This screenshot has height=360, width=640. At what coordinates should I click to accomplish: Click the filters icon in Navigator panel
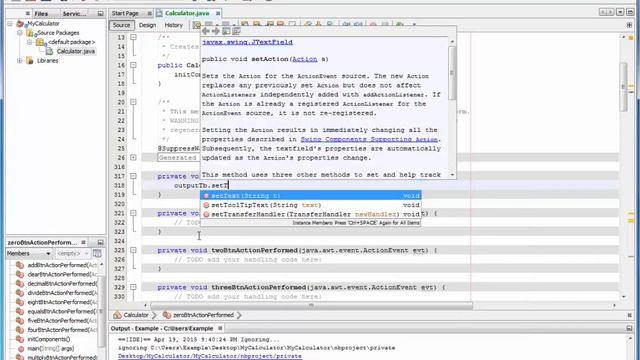97,253
